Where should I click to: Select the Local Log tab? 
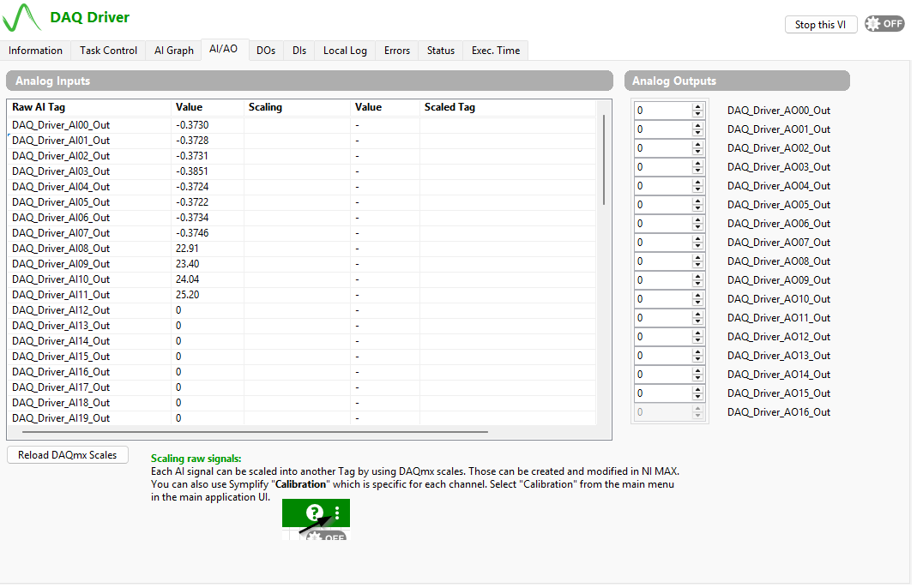point(345,51)
